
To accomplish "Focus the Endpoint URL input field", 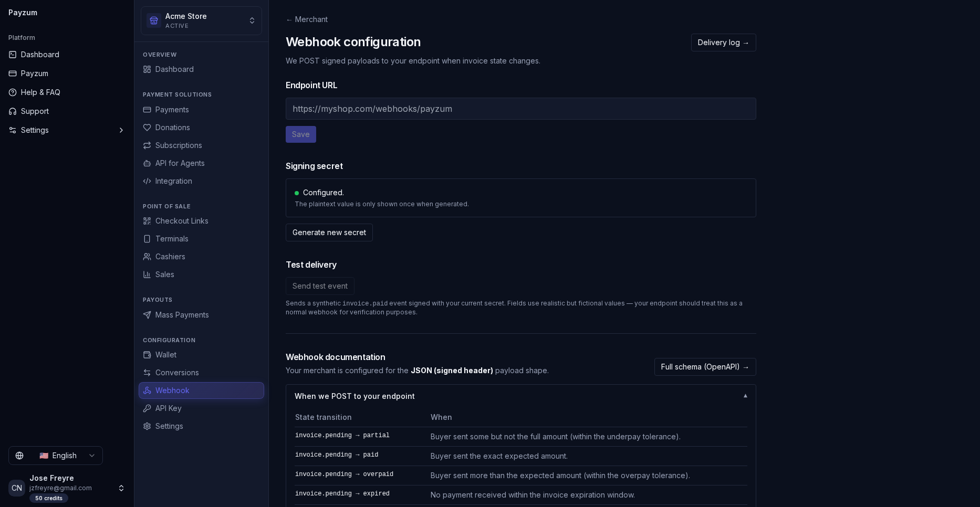I will pyautogui.click(x=521, y=109).
